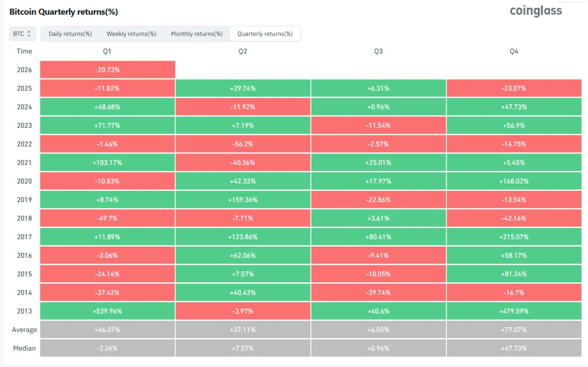This screenshot has height=367, width=588.
Task: Click the Average Q4 cell showing +77.07%
Action: [514, 330]
